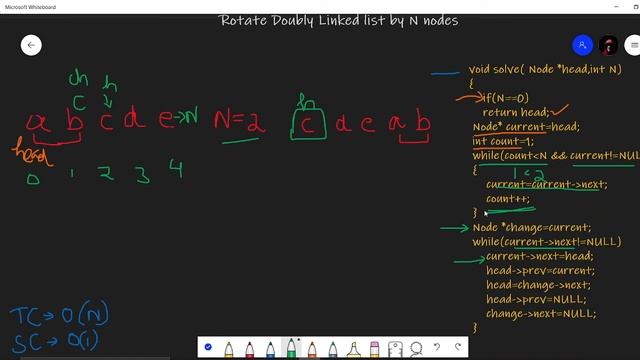Click the whiteboard title 'Rotate Doubly Linked list by N nodes'
The width and height of the screenshot is (640, 360).
coord(338,20)
